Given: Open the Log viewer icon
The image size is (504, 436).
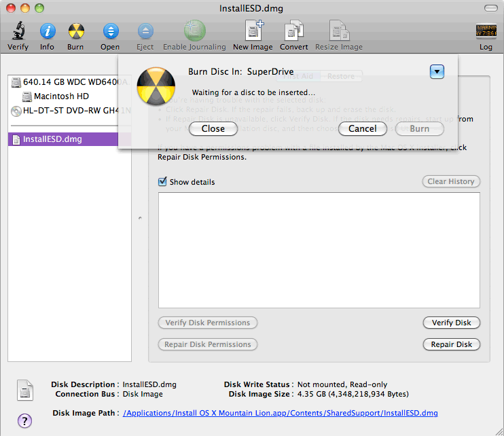Looking at the screenshot, I should [x=486, y=31].
